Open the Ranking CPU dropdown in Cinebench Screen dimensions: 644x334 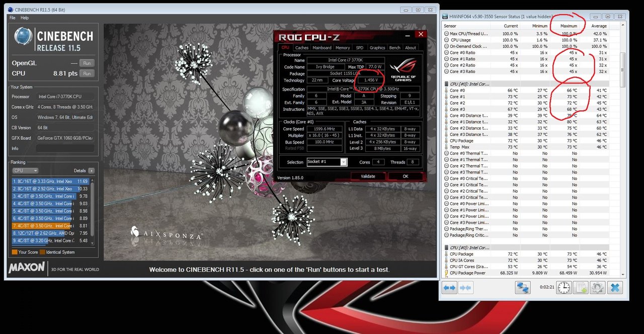[25, 171]
